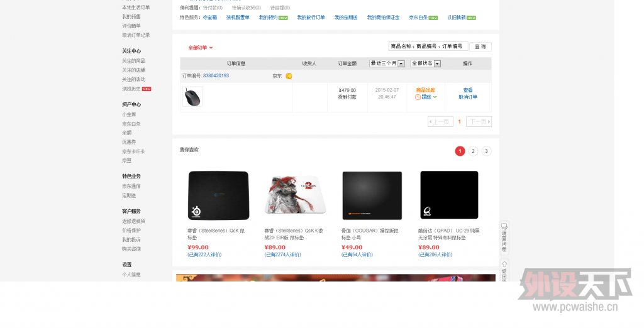Viewport: 644px width, 328px height.
Task: Open 京东通信 in sidebar
Action: click(131, 187)
